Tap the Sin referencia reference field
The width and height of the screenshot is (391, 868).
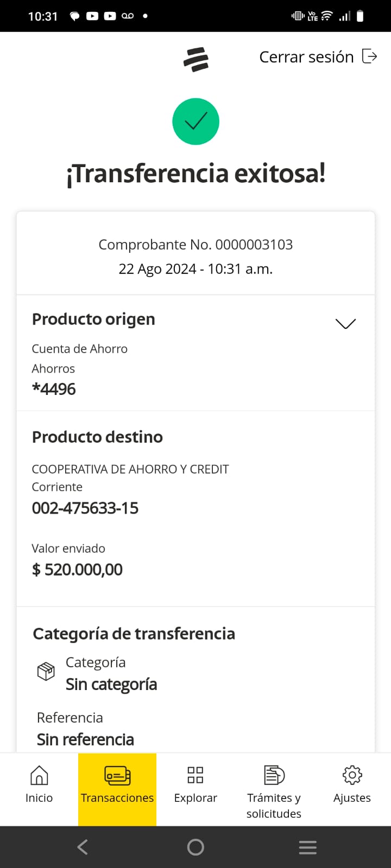(x=85, y=739)
